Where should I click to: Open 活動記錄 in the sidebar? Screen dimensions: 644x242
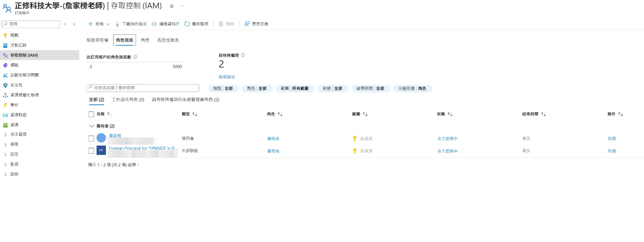pyautogui.click(x=18, y=45)
